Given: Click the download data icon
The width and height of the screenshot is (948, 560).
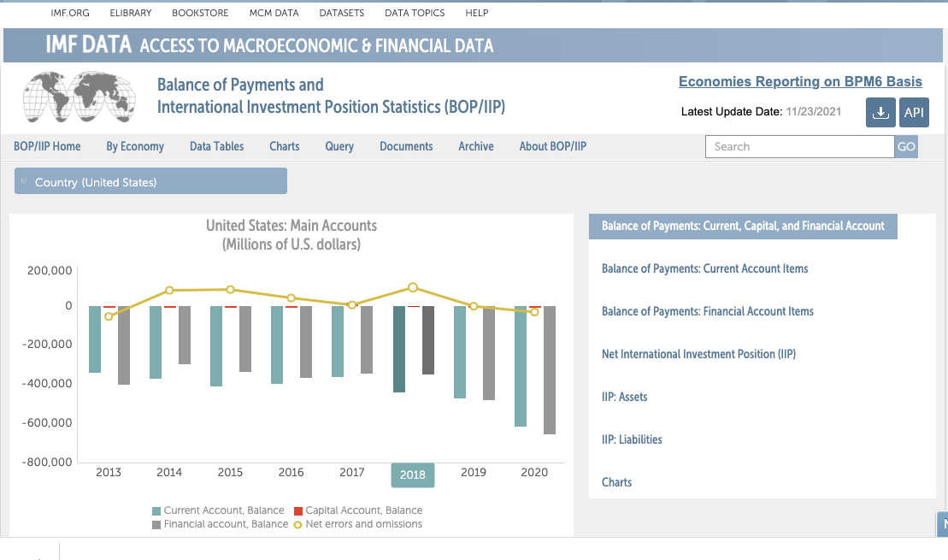Looking at the screenshot, I should click(x=880, y=113).
